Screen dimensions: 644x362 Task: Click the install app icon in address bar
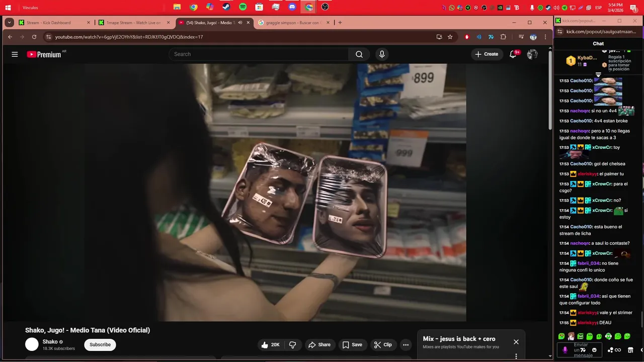439,37
